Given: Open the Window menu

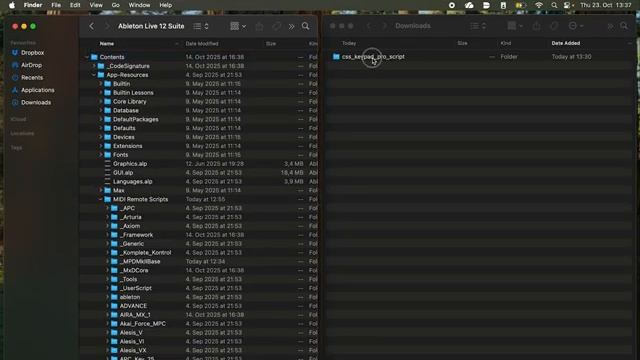Looking at the screenshot, I should (x=139, y=5).
